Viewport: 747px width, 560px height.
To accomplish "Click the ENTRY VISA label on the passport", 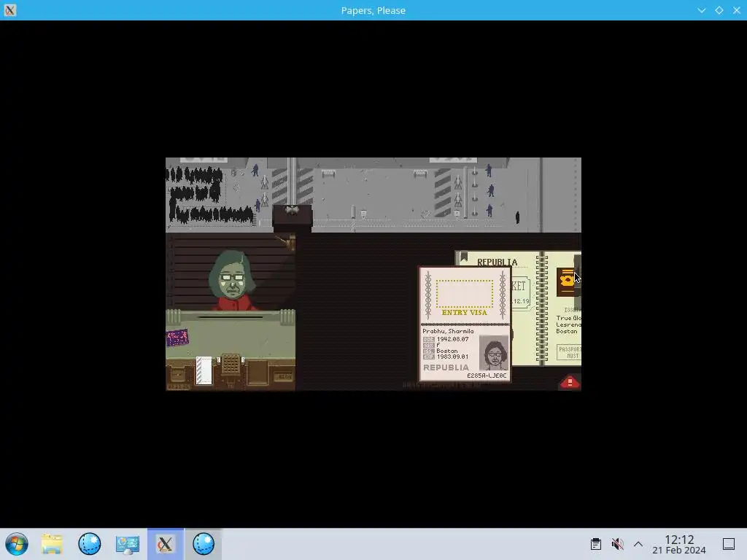I will (465, 312).
